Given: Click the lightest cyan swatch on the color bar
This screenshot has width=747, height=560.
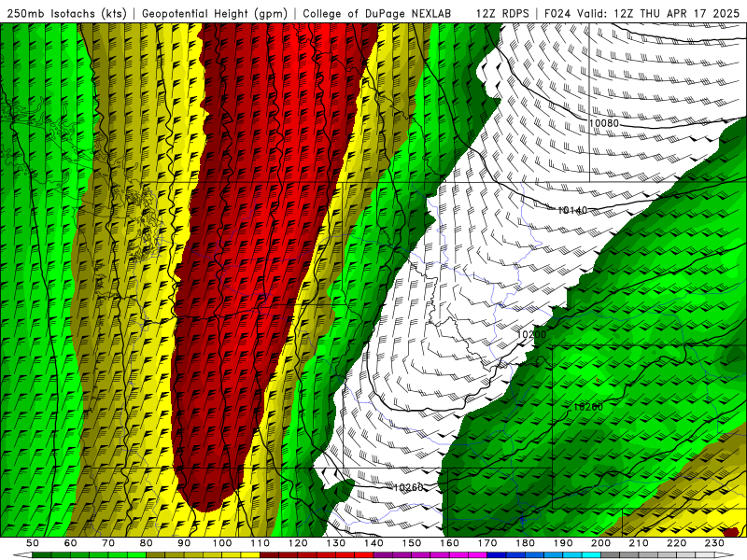Looking at the screenshot, I should [x=591, y=554].
